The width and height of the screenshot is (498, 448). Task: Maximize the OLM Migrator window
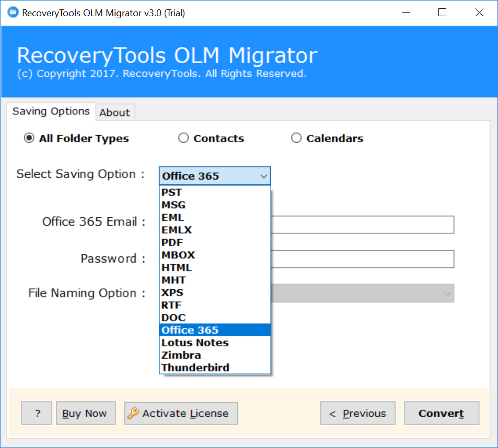pos(442,13)
